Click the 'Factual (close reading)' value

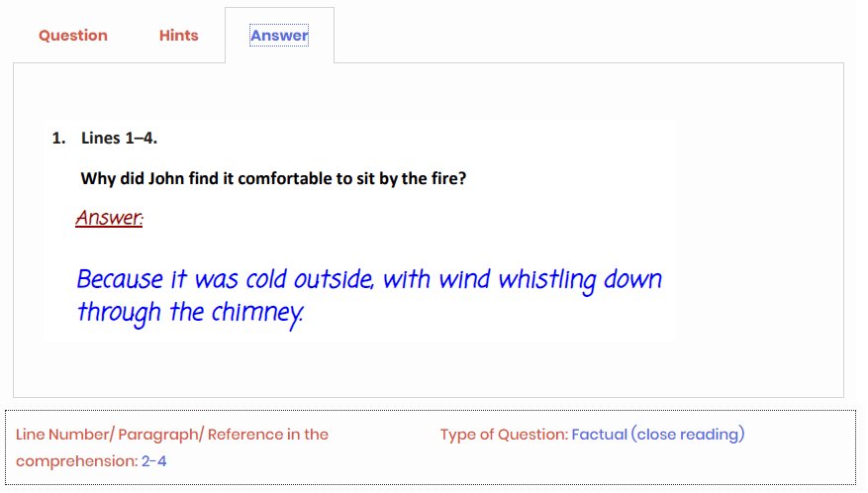657,435
